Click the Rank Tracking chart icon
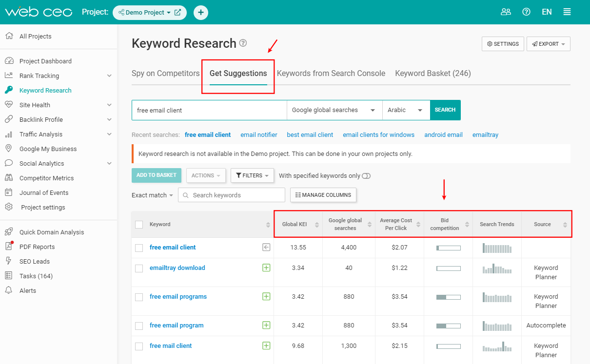Image resolution: width=590 pixels, height=364 pixels. pyautogui.click(x=9, y=76)
